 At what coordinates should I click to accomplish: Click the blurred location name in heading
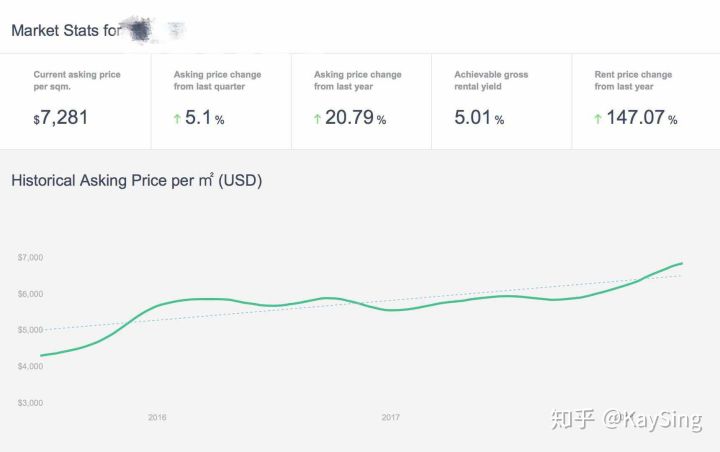pyautogui.click(x=152, y=30)
